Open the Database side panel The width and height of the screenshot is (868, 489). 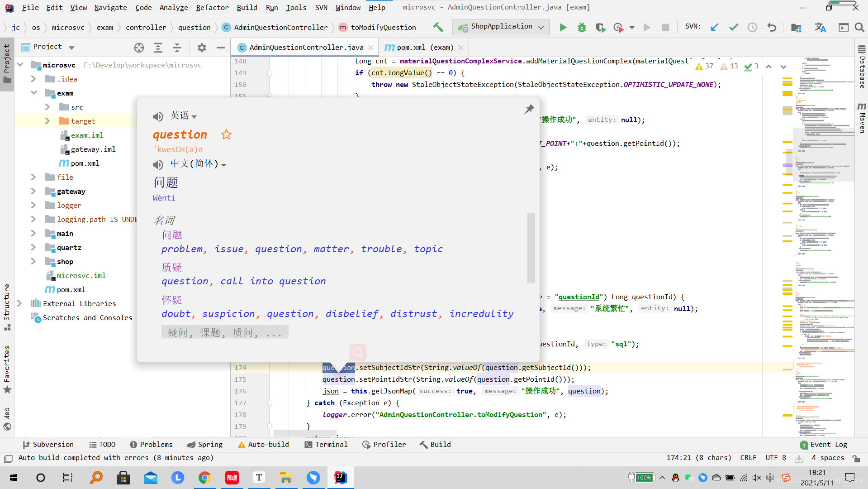(x=862, y=68)
